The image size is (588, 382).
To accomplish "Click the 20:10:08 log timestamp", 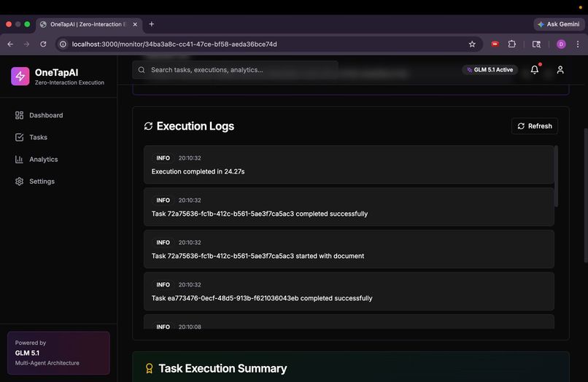I will tap(190, 327).
